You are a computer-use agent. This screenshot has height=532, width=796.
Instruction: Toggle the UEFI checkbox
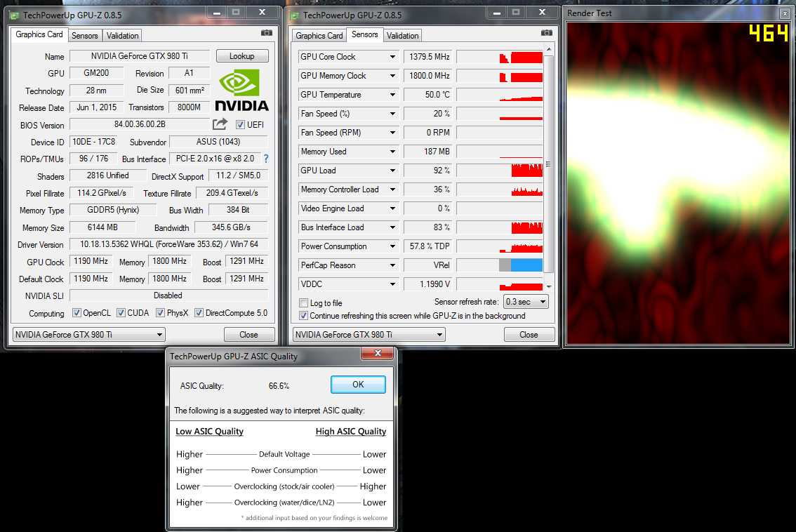tap(240, 124)
